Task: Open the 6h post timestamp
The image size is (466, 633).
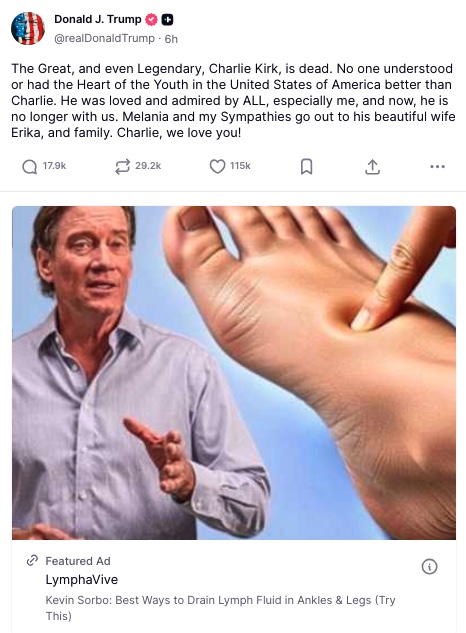Action: (171, 39)
